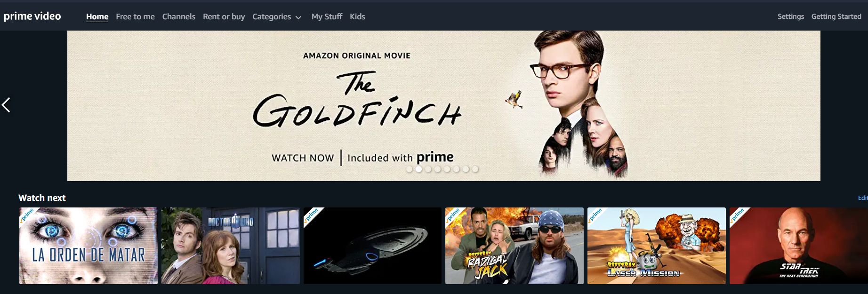Open the Home tab

coord(97,16)
